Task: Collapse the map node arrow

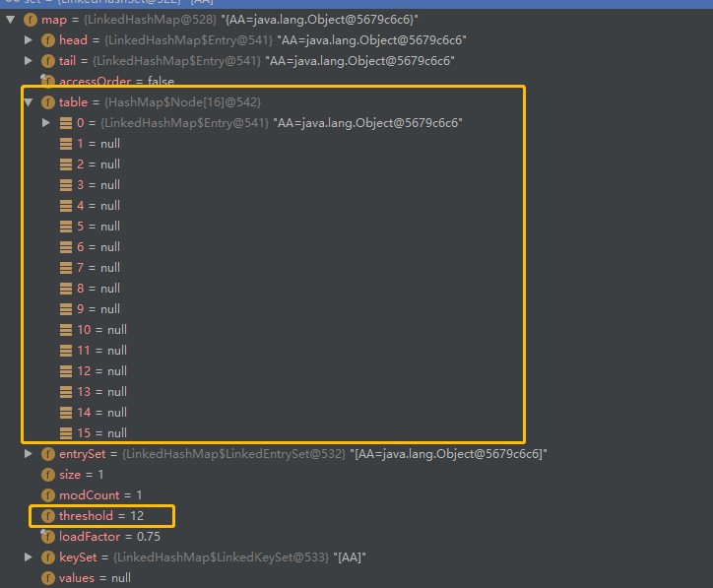Action: point(11,20)
